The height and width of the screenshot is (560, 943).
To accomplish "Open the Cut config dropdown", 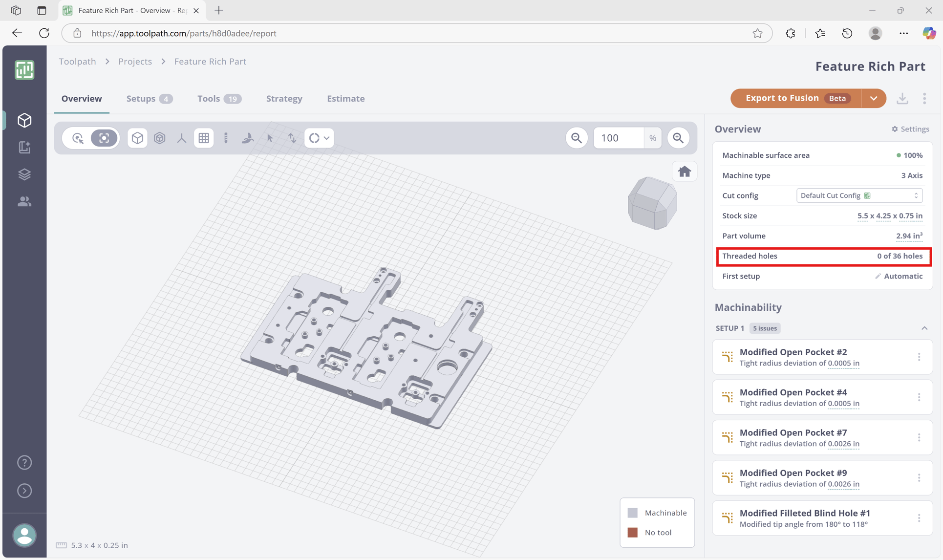I will point(859,195).
